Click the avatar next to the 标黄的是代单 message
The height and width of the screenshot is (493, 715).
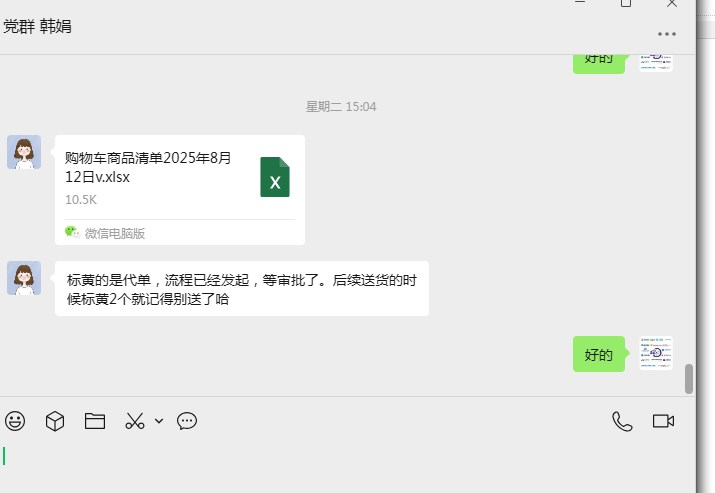coord(24,278)
